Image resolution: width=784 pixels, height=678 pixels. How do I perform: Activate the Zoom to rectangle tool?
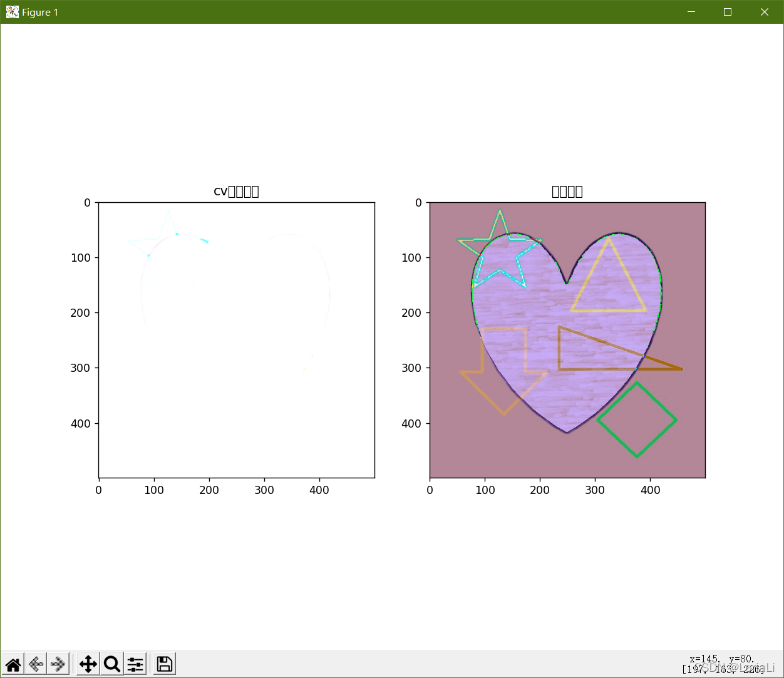112,664
